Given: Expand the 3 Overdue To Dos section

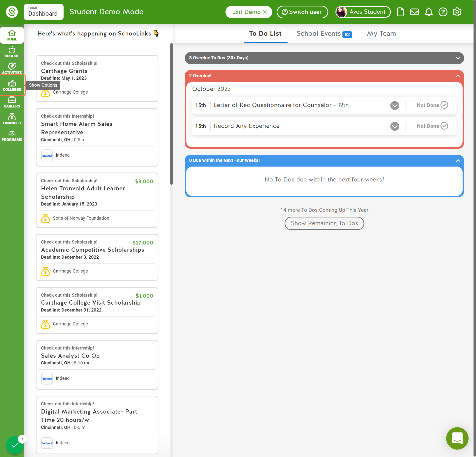Looking at the screenshot, I should [x=324, y=58].
